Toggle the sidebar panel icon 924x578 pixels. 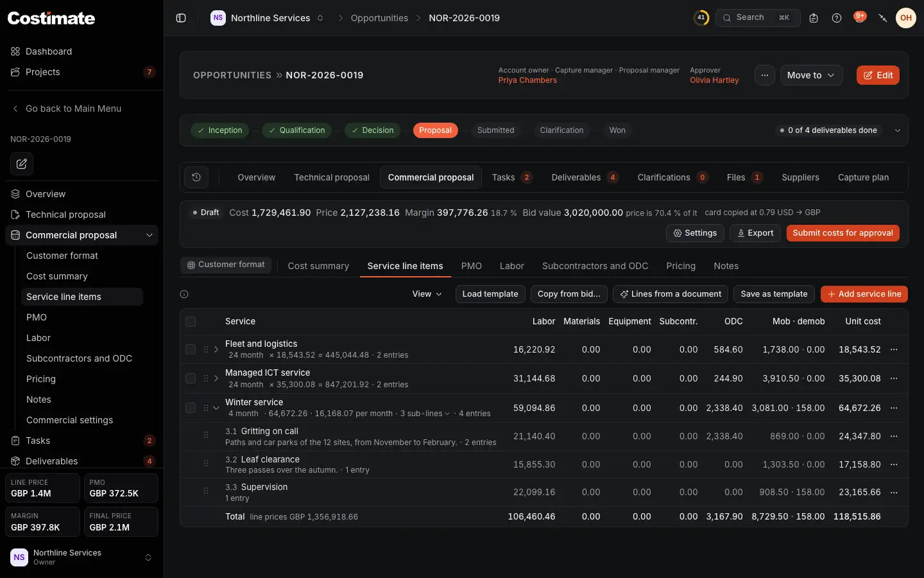181,18
